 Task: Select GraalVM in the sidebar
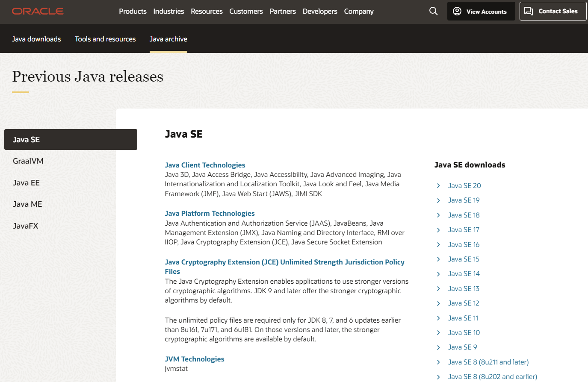[x=28, y=161]
